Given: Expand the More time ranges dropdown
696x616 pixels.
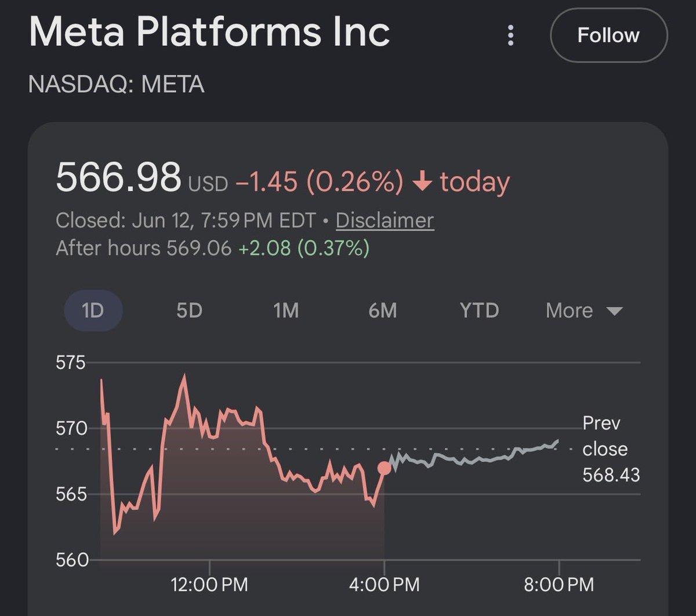Looking at the screenshot, I should pyautogui.click(x=584, y=310).
